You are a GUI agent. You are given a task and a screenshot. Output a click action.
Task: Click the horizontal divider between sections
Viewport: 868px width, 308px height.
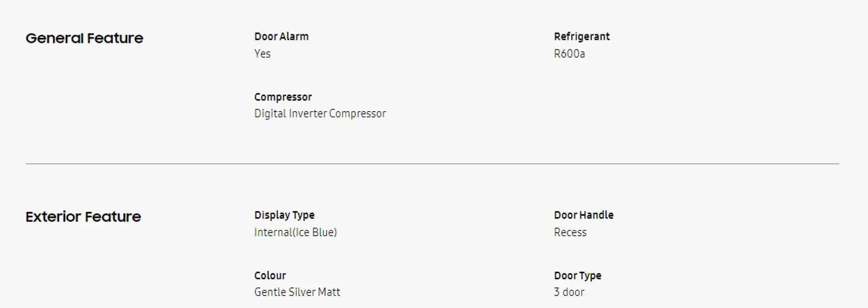tap(432, 164)
